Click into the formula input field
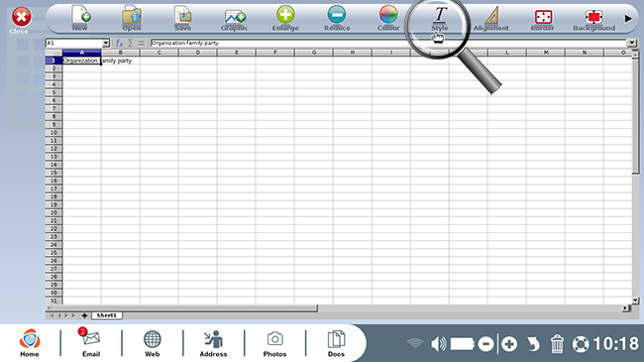The image size is (644, 362). 388,43
